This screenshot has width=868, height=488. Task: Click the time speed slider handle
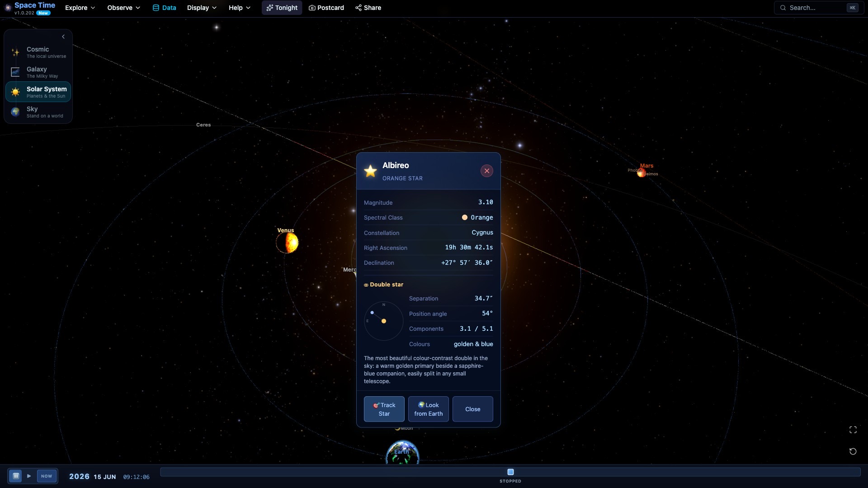[510, 472]
